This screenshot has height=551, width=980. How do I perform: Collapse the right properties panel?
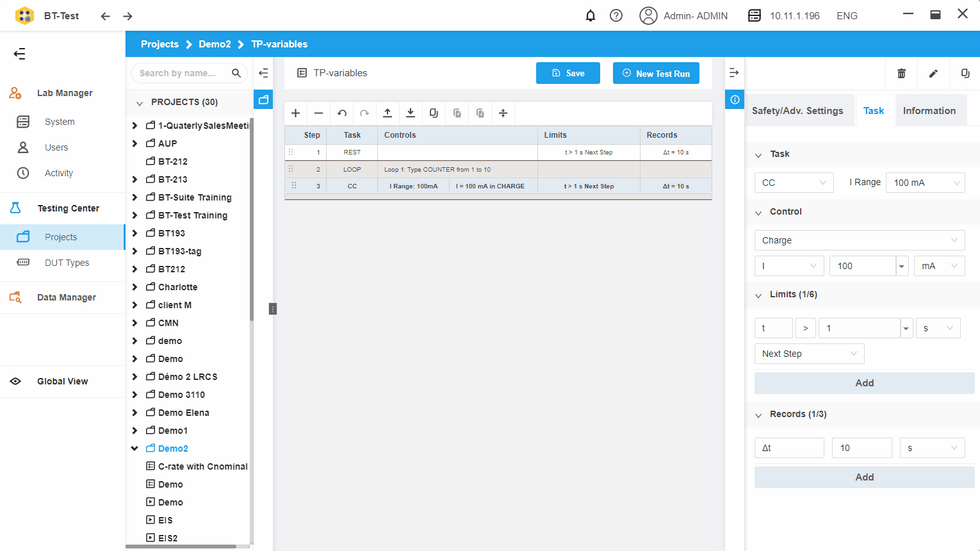pyautogui.click(x=734, y=73)
